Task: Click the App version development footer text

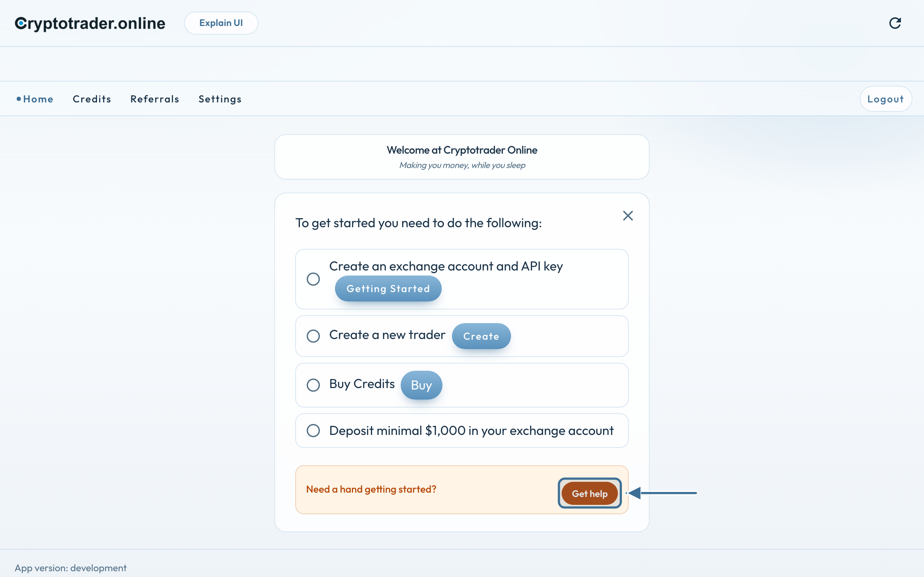Action: 71,568
